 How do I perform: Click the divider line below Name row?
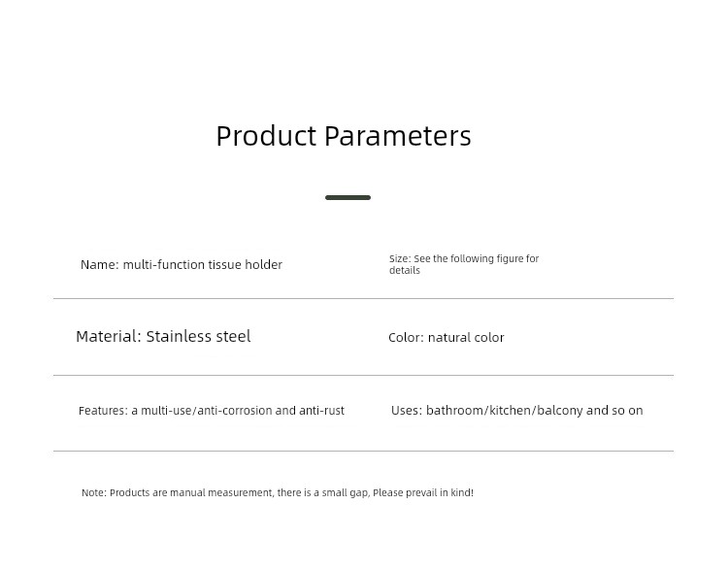(364, 299)
